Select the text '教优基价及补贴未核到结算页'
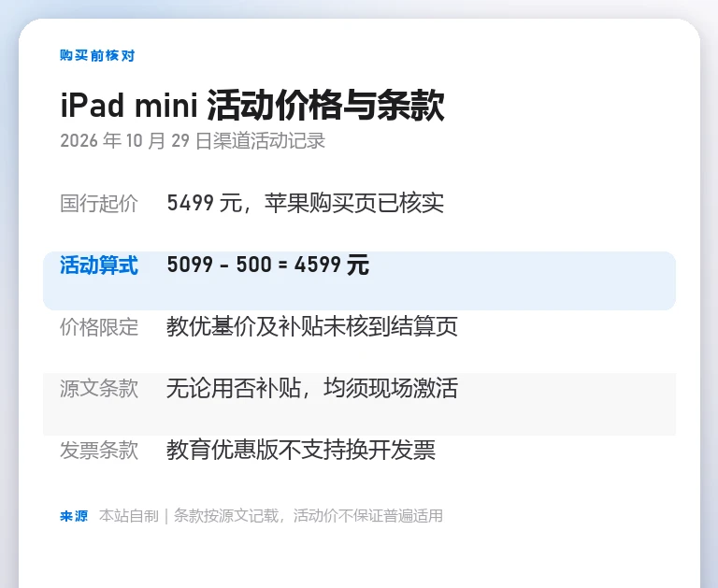This screenshot has height=588, width=718. 312,327
